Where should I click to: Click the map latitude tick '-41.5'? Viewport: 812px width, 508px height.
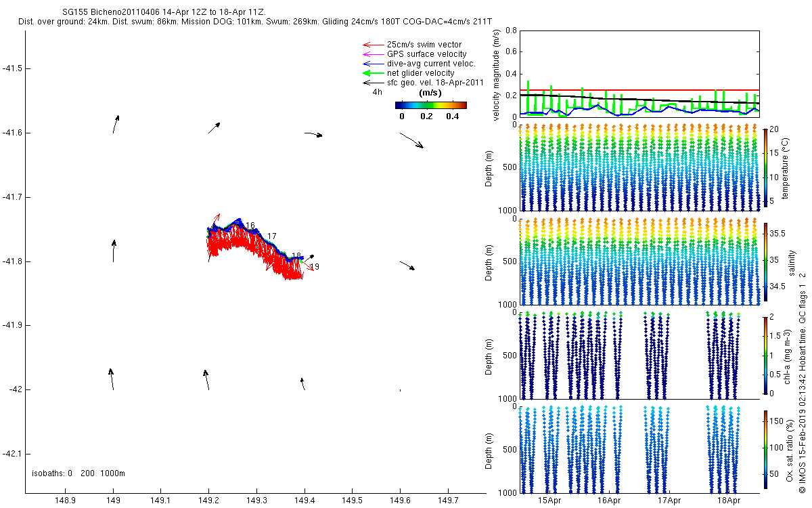click(12, 68)
